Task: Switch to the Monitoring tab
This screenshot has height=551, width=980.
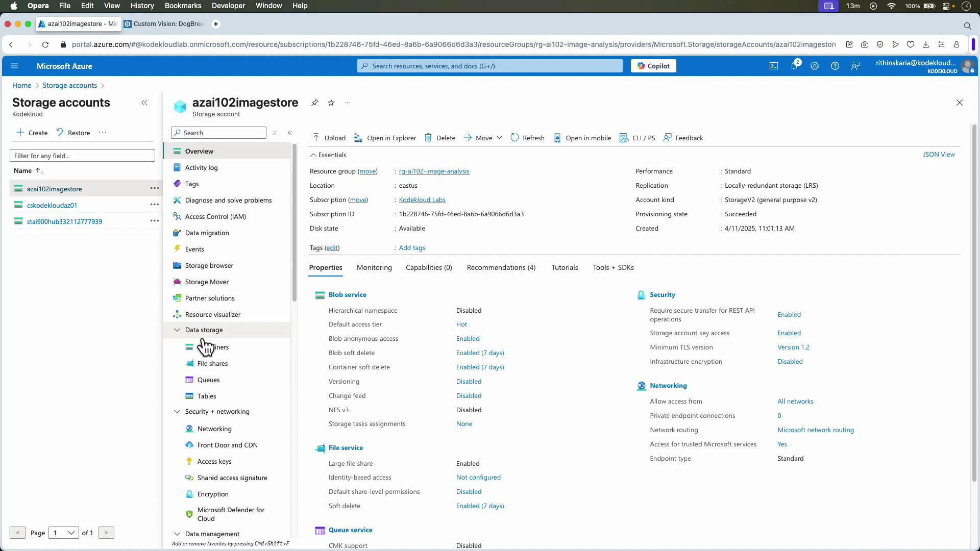Action: [x=374, y=267]
